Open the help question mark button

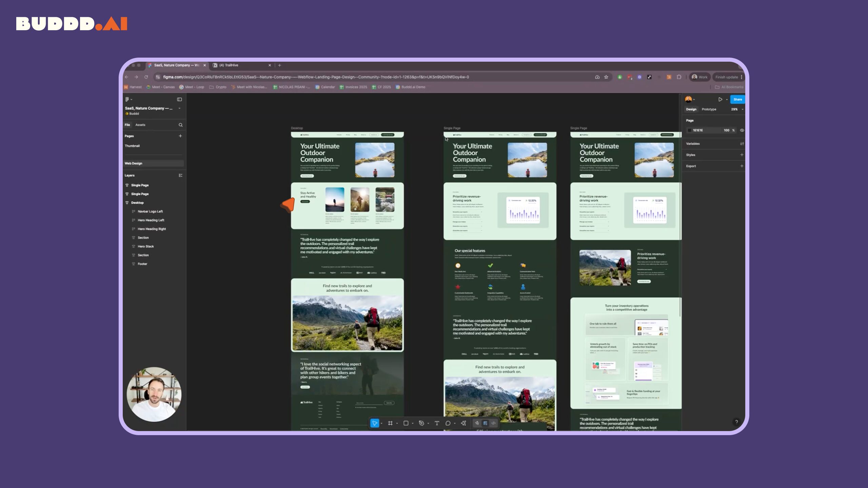pos(736,422)
